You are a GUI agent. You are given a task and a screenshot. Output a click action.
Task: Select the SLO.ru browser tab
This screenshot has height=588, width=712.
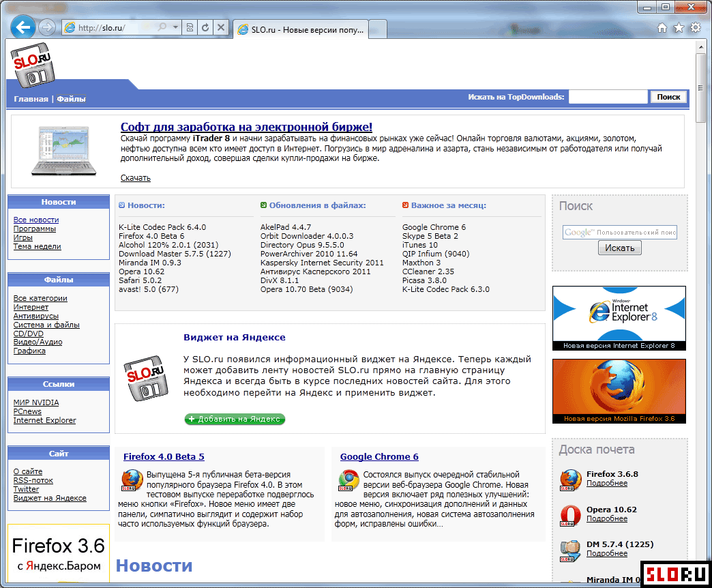[300, 29]
